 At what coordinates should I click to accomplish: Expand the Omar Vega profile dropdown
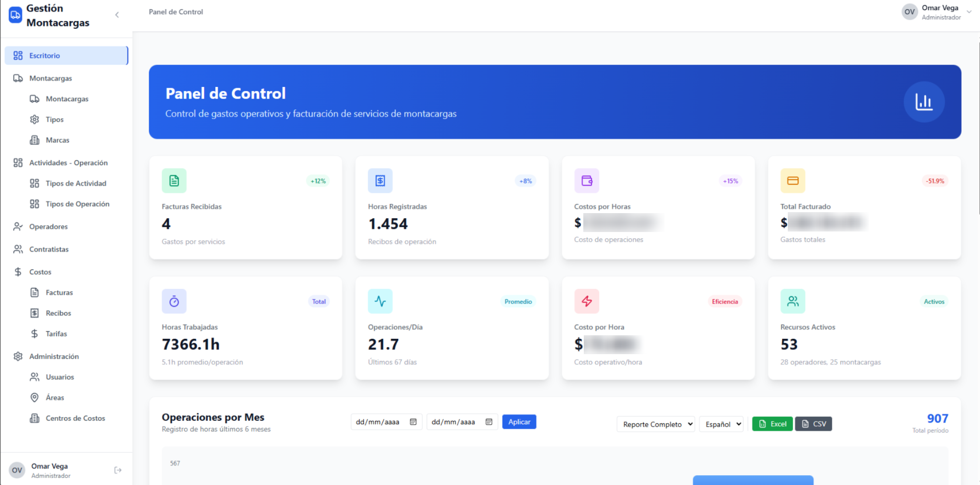[x=970, y=11]
